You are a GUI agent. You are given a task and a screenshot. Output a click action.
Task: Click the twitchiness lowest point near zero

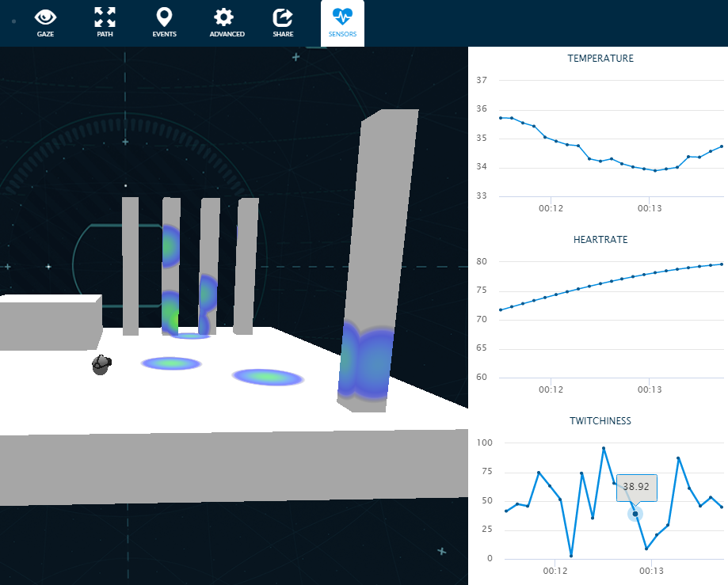point(570,555)
